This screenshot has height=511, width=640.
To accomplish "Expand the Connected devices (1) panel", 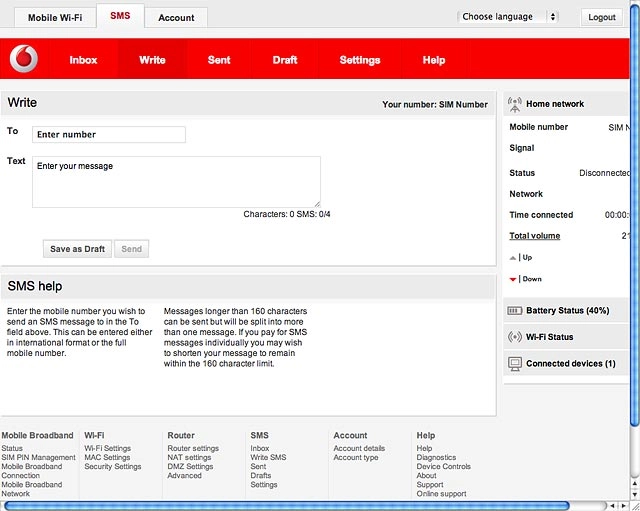I will coord(566,364).
